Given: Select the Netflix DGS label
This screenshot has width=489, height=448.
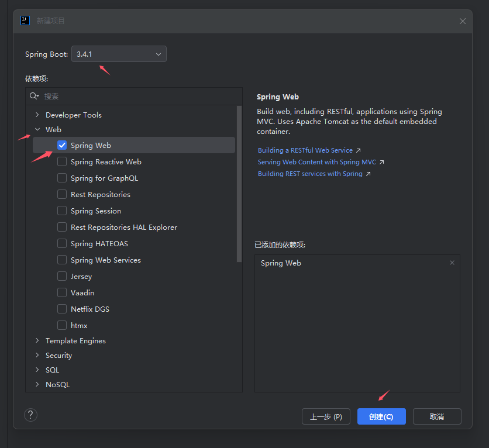Looking at the screenshot, I should [90, 309].
